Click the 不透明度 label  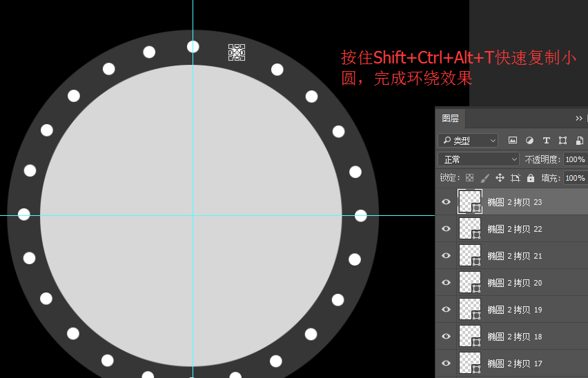(x=542, y=159)
